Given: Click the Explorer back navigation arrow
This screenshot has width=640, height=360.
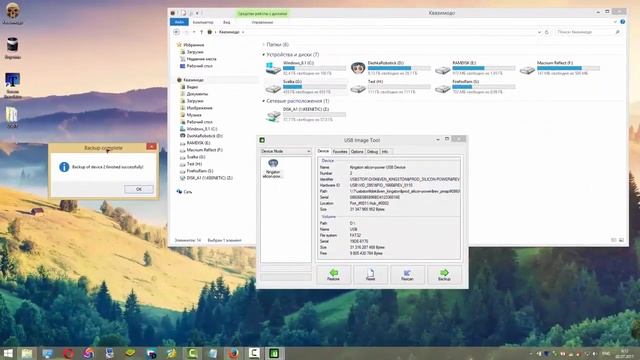Looking at the screenshot, I should [x=176, y=32].
